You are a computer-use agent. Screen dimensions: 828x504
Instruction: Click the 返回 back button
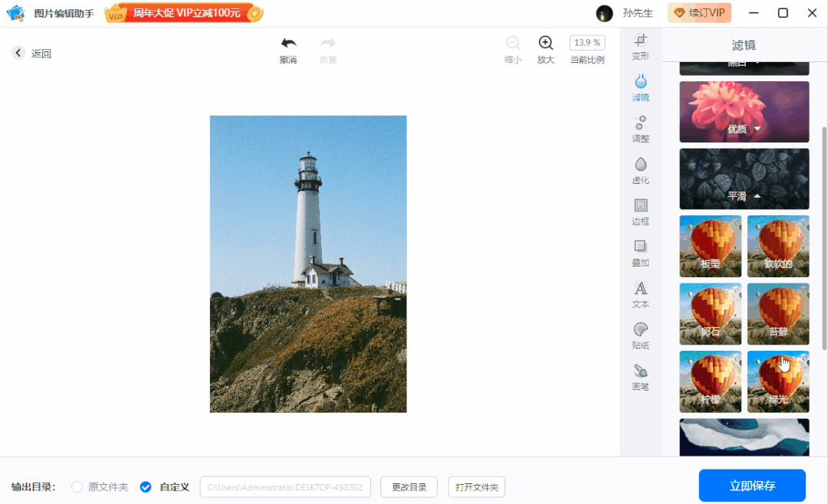(31, 53)
